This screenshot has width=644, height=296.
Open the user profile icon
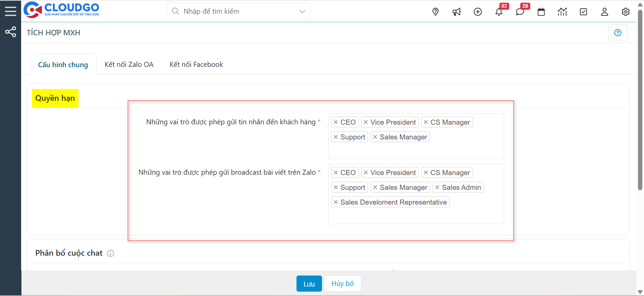coord(604,12)
